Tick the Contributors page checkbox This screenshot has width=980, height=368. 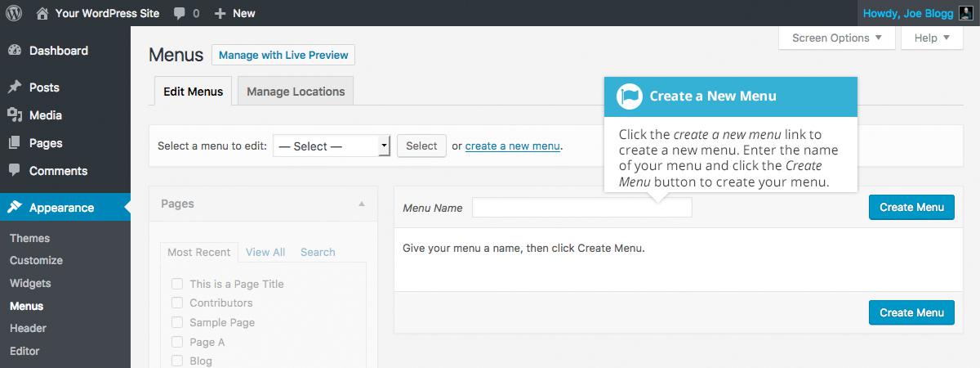176,303
